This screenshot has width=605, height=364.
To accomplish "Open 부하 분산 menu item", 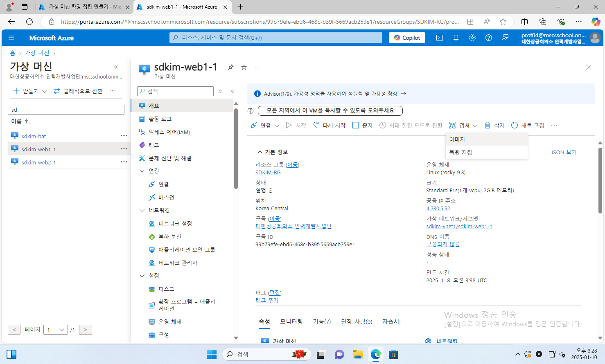I will 170,236.
